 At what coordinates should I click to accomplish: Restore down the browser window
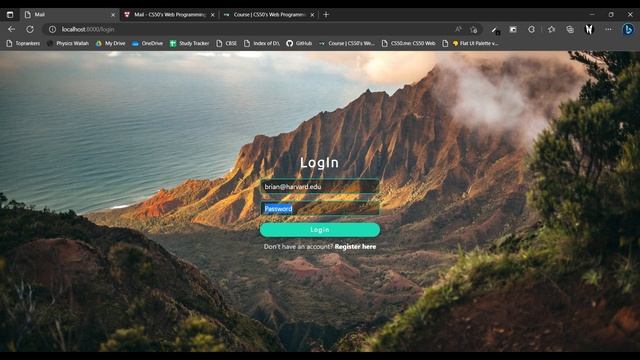(611, 14)
